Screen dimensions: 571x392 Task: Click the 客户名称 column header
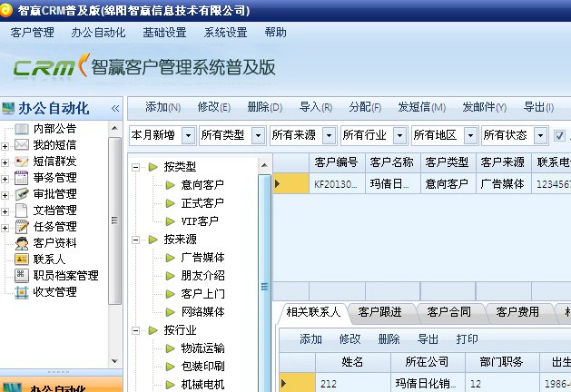(392, 162)
